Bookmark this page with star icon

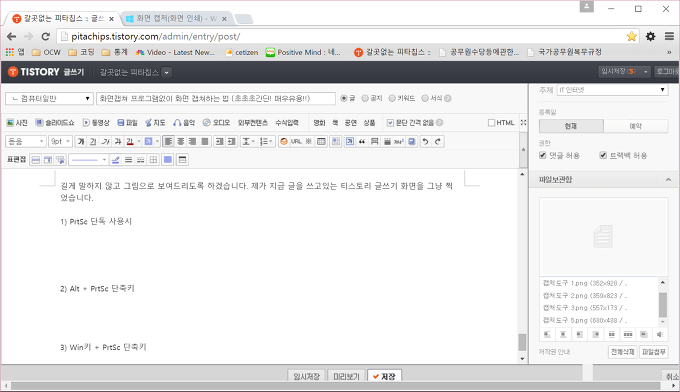(x=631, y=36)
